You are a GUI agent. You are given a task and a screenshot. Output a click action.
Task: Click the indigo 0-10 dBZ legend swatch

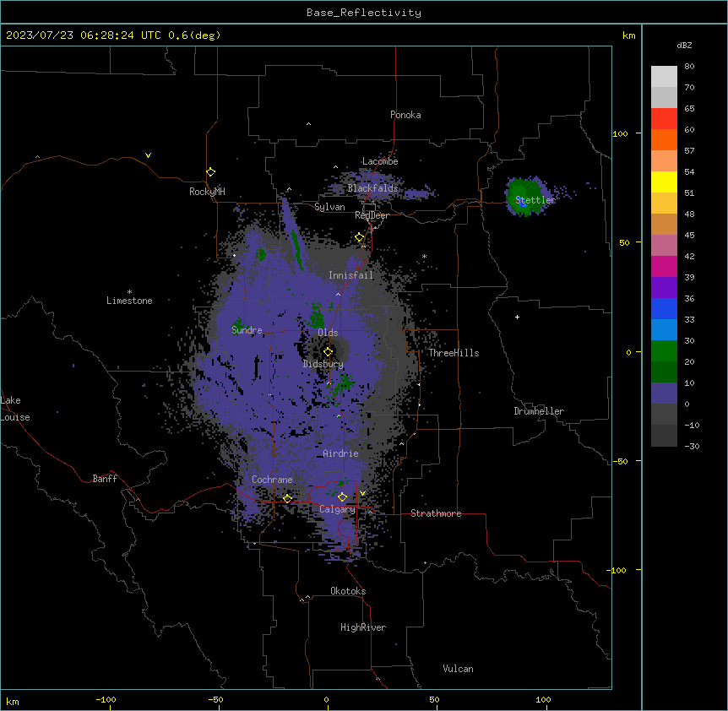pyautogui.click(x=664, y=393)
